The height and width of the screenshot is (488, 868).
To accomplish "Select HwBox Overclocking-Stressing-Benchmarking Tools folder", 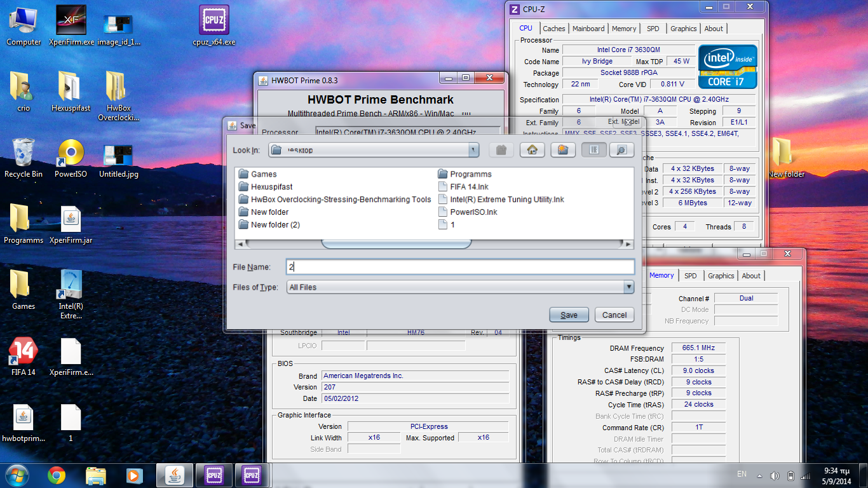I will tap(335, 200).
